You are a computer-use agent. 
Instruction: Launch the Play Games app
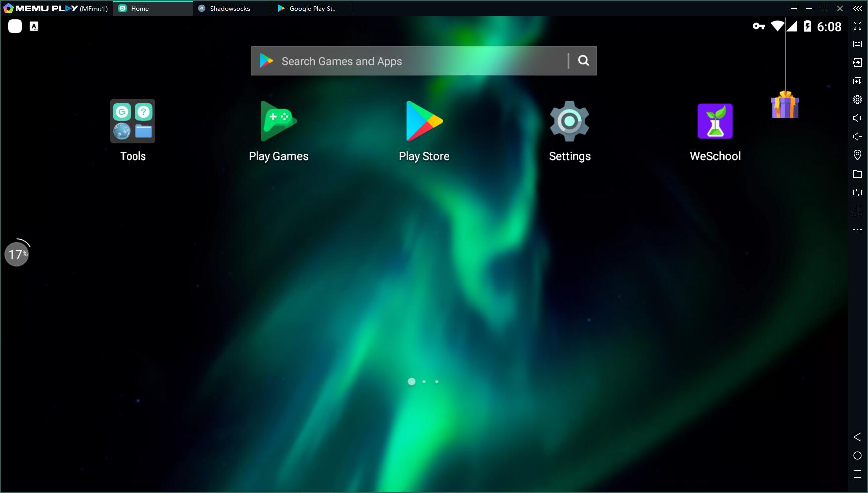(278, 122)
